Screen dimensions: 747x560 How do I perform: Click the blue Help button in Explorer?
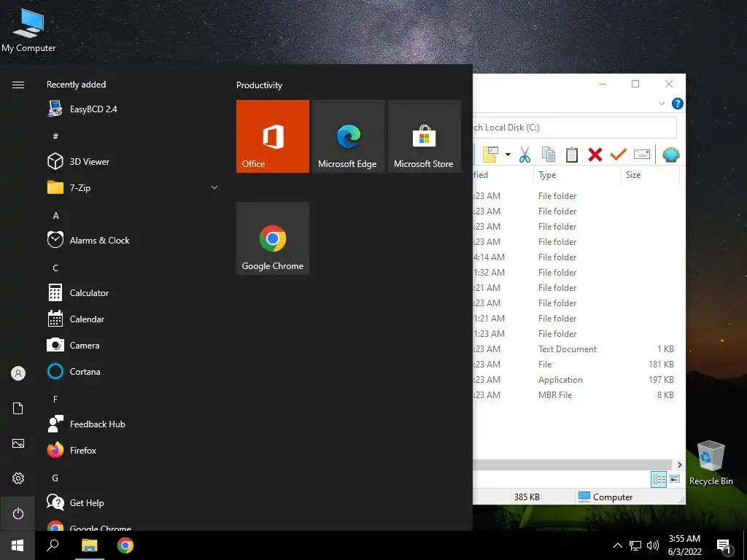[x=678, y=104]
